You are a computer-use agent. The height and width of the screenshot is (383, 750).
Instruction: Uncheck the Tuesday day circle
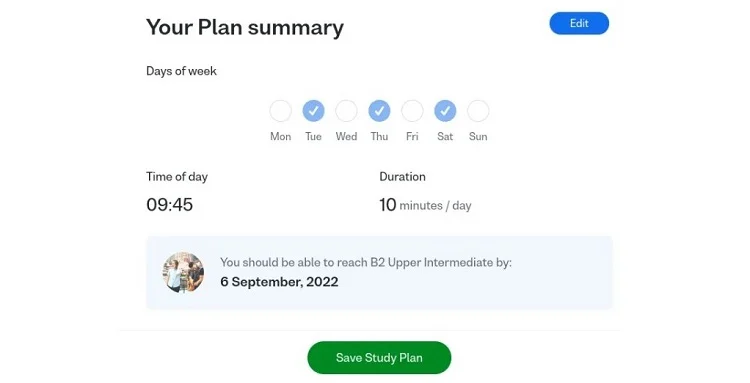[x=313, y=111]
